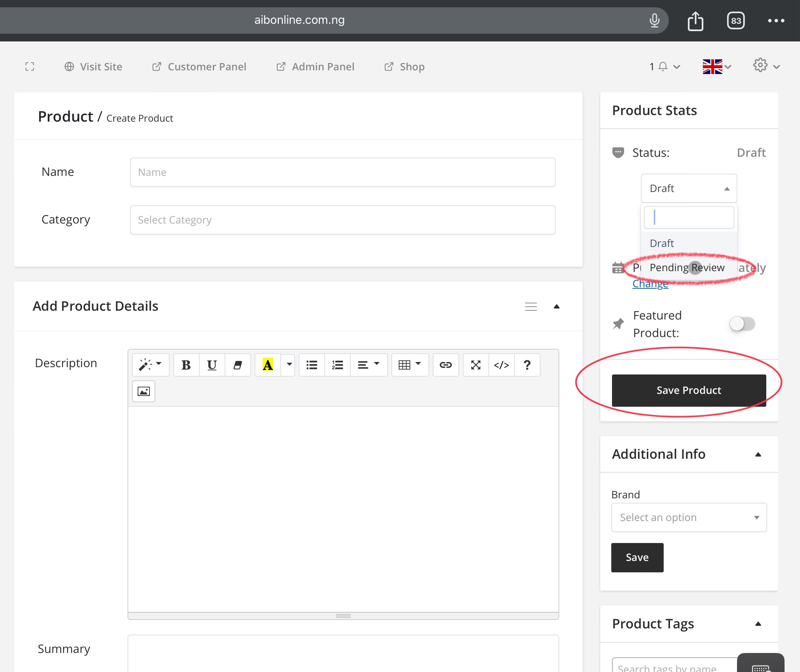Open the Shop link
800x672 pixels.
(x=405, y=67)
